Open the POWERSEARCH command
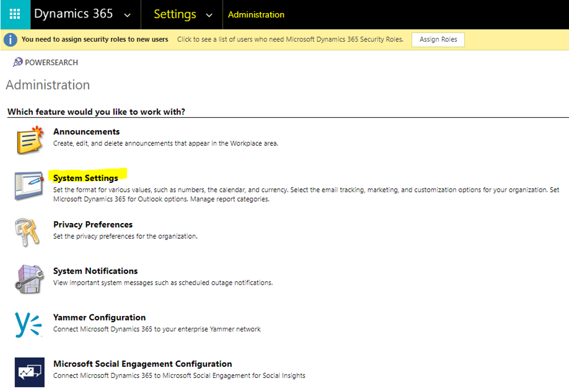 pyautogui.click(x=51, y=63)
